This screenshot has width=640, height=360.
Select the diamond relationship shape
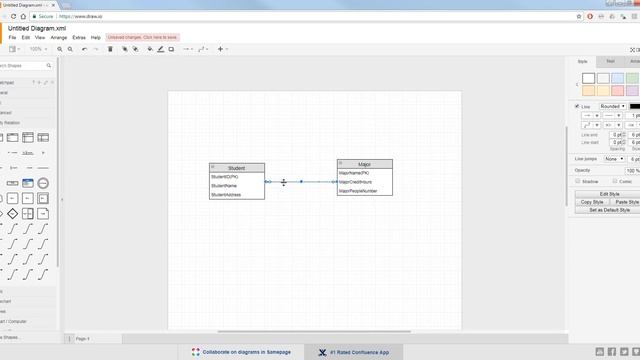pyautogui.click(x=12, y=213)
